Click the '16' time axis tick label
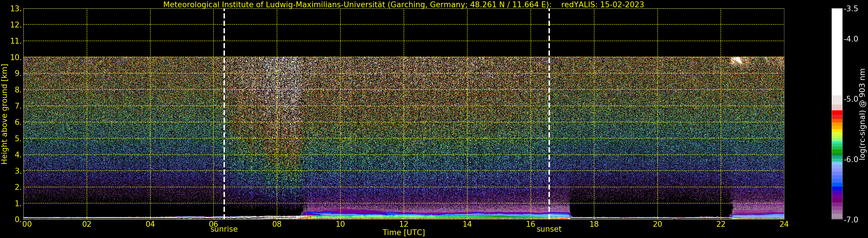Image resolution: width=868 pixels, height=238 pixels. [x=531, y=224]
